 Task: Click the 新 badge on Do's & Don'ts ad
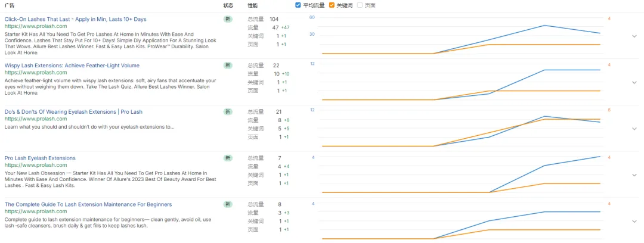pyautogui.click(x=228, y=112)
